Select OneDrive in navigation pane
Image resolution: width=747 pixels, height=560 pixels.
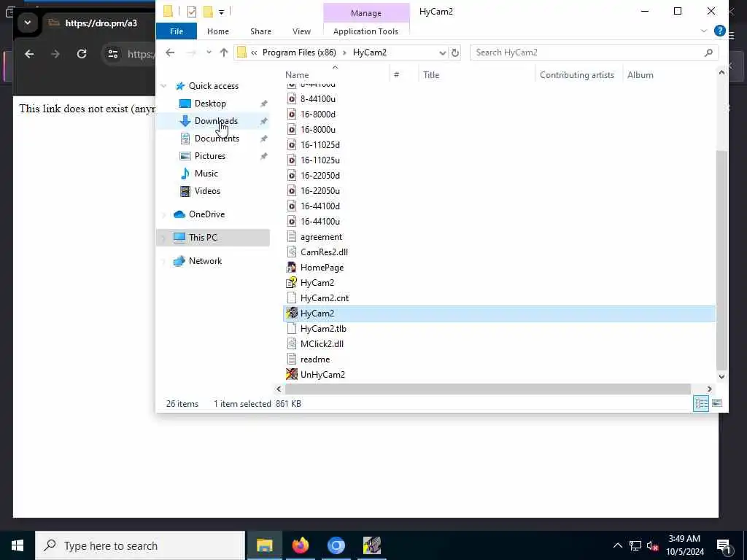click(x=206, y=214)
